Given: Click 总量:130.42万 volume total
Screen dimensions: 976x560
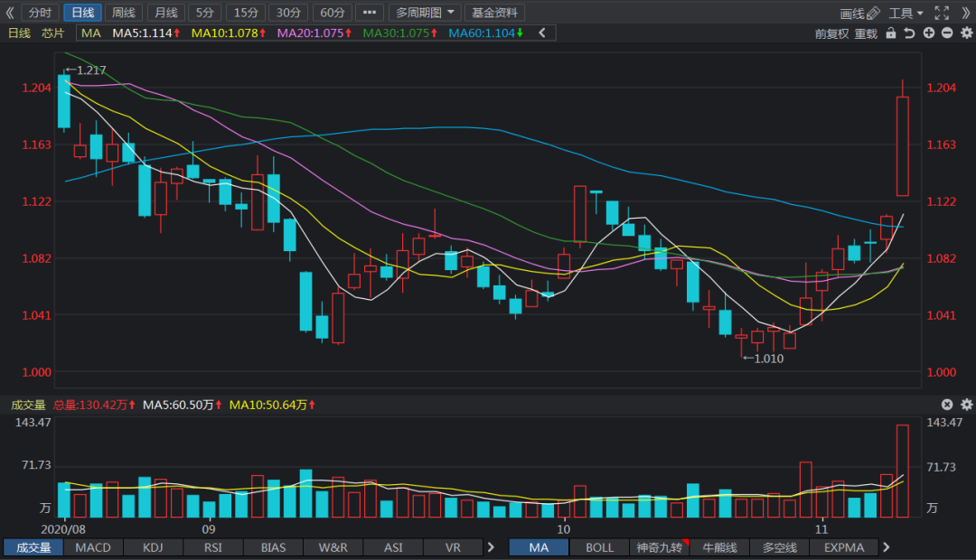Looking at the screenshot, I should pos(94,405).
